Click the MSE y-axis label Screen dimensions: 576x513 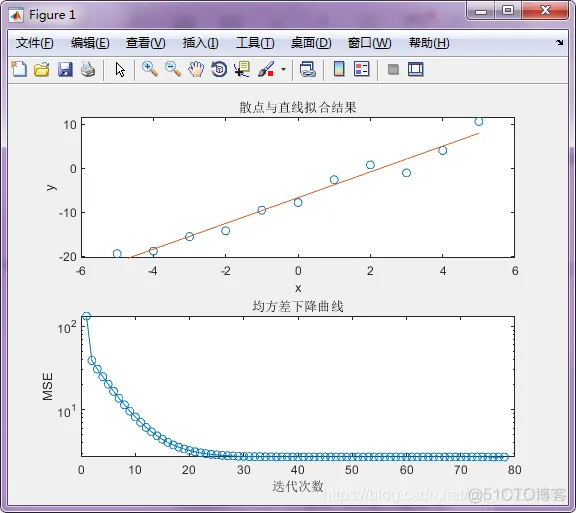click(x=48, y=386)
